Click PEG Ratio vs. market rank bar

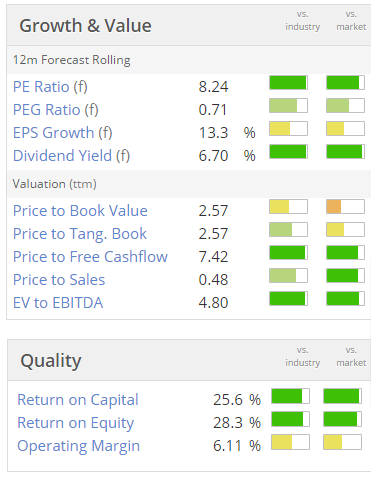point(345,106)
